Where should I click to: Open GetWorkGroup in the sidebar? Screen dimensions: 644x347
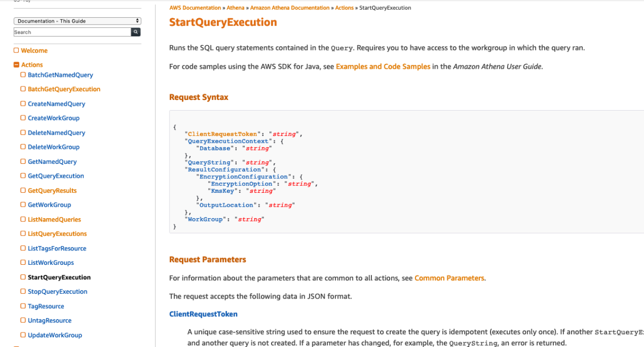(x=49, y=205)
